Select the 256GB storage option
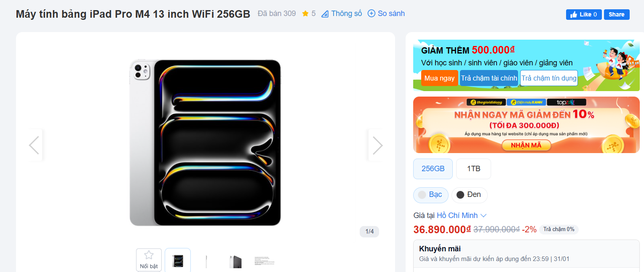Viewport: 644px width, 272px height. [433, 169]
